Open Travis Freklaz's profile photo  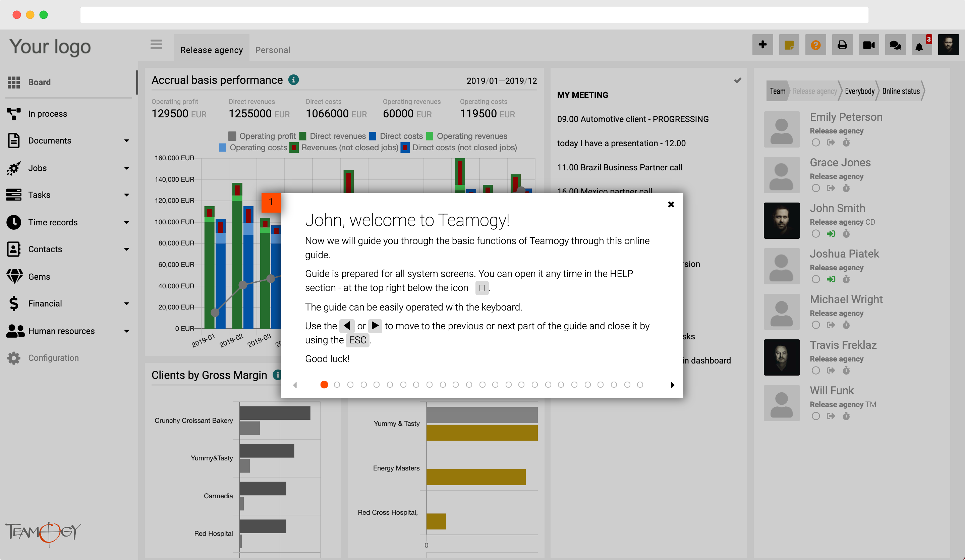[x=781, y=357]
